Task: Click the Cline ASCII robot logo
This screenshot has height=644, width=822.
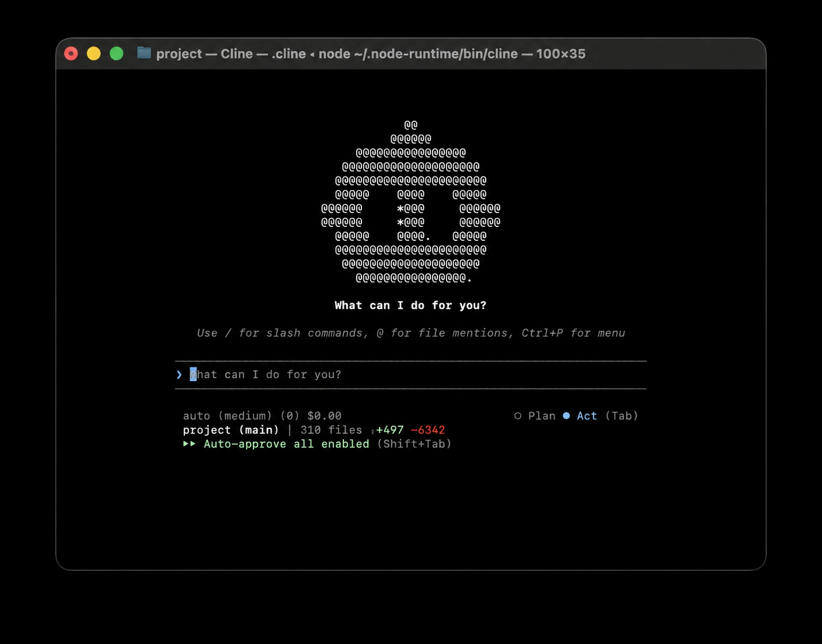Action: pyautogui.click(x=411, y=201)
